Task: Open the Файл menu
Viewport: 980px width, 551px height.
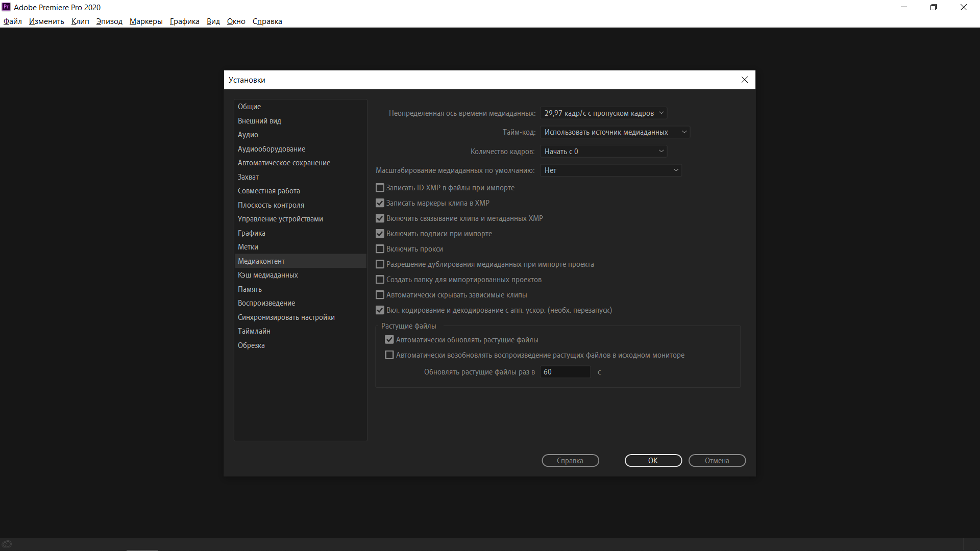Action: pos(13,21)
